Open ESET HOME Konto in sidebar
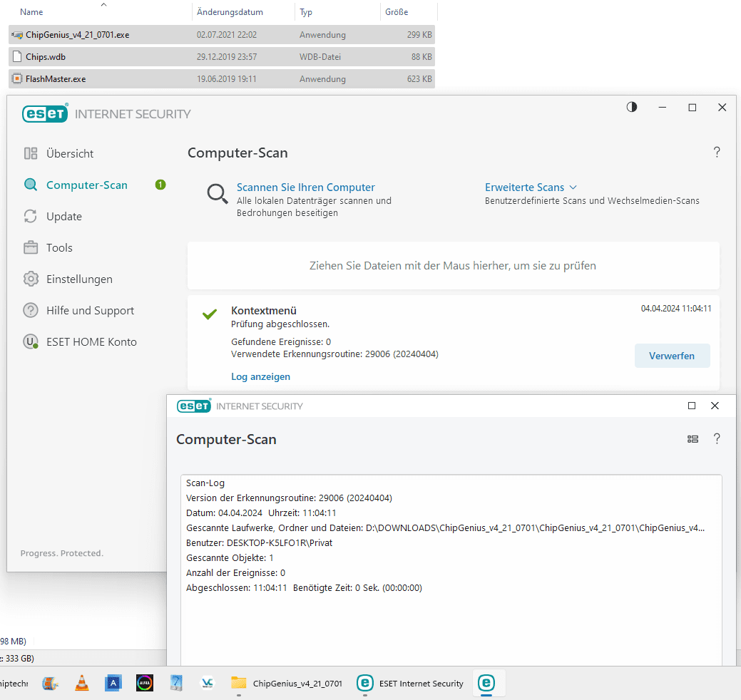Image resolution: width=741 pixels, height=700 pixels. click(92, 342)
